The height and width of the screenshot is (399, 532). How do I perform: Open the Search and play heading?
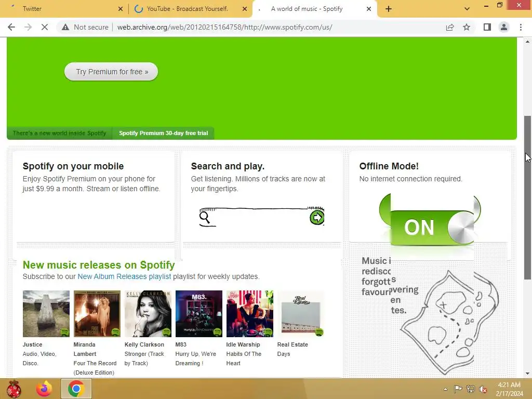(x=228, y=166)
